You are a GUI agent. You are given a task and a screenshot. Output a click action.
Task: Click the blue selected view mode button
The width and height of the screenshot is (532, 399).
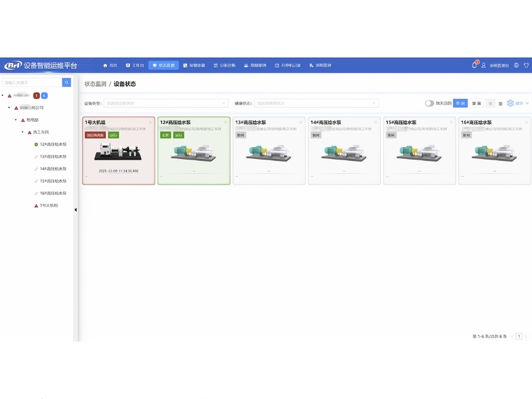pos(460,103)
